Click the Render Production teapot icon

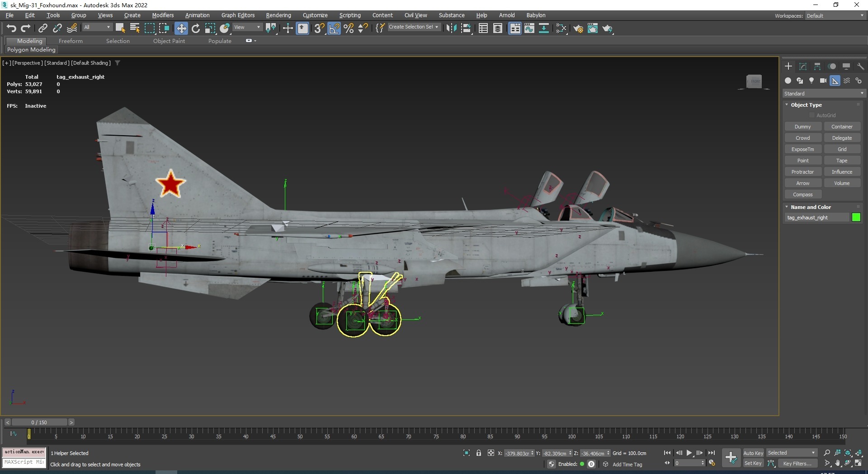[x=608, y=28]
